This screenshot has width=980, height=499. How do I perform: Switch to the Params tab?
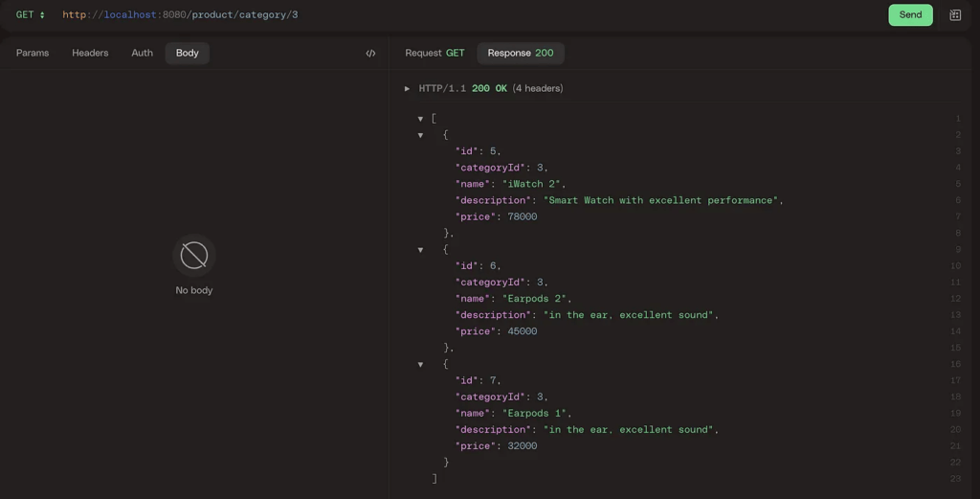pyautogui.click(x=33, y=54)
